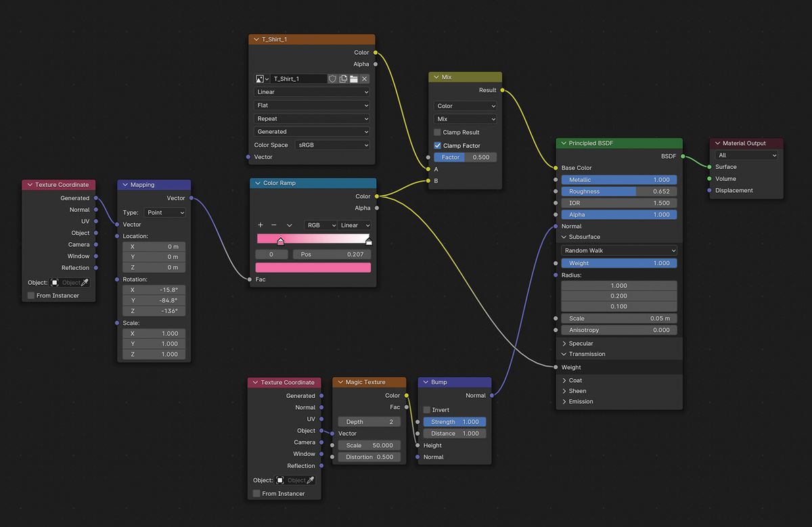Collapse the Mapping node header
Viewport: 812px width, 527px height.
pos(125,185)
